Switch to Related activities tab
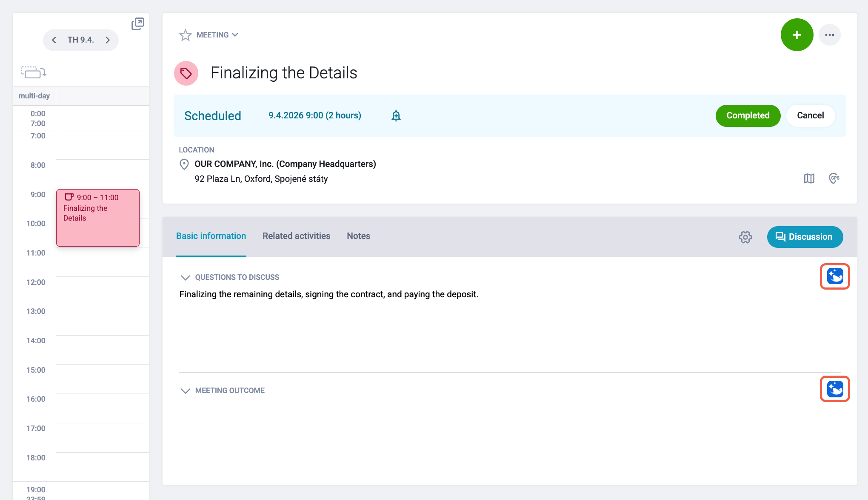Viewport: 868px width, 500px height. click(296, 236)
